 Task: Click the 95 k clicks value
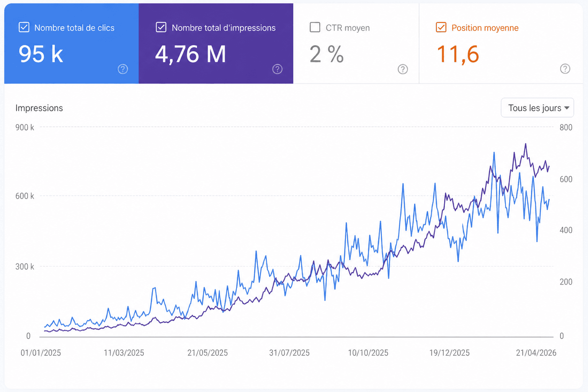[41, 54]
